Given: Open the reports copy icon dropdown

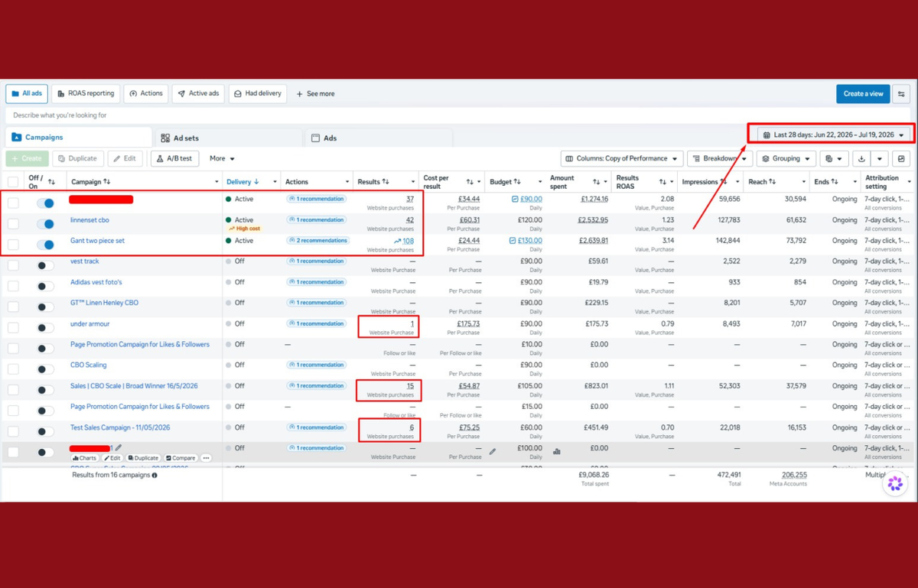Looking at the screenshot, I should pyautogui.click(x=834, y=159).
